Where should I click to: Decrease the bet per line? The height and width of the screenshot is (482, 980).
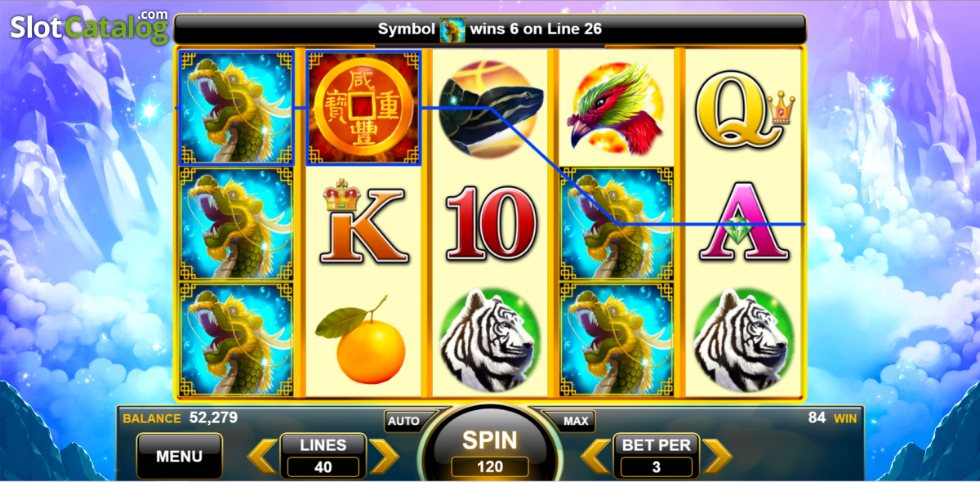click(595, 457)
